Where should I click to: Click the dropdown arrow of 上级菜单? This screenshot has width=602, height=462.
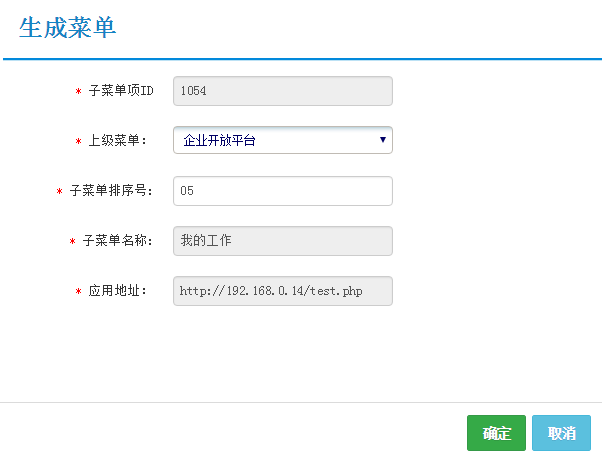(x=383, y=140)
